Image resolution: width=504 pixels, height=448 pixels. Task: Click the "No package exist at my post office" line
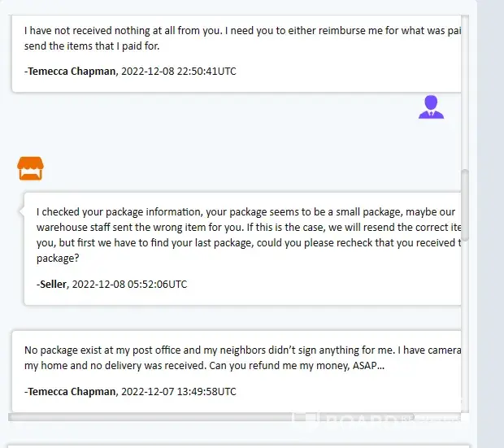[242, 350]
